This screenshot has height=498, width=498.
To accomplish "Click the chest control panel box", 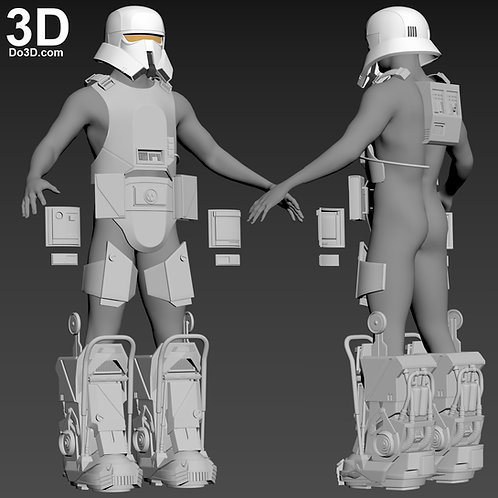I will coord(150,156).
